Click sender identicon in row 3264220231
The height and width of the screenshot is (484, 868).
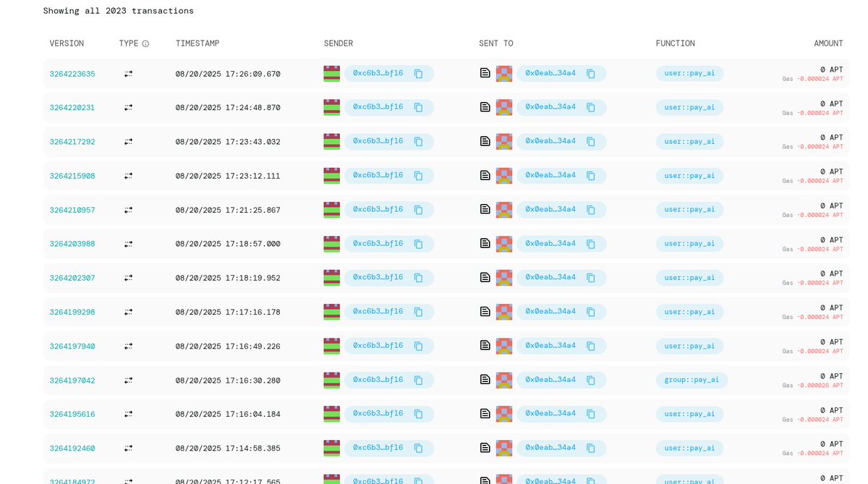(x=331, y=107)
